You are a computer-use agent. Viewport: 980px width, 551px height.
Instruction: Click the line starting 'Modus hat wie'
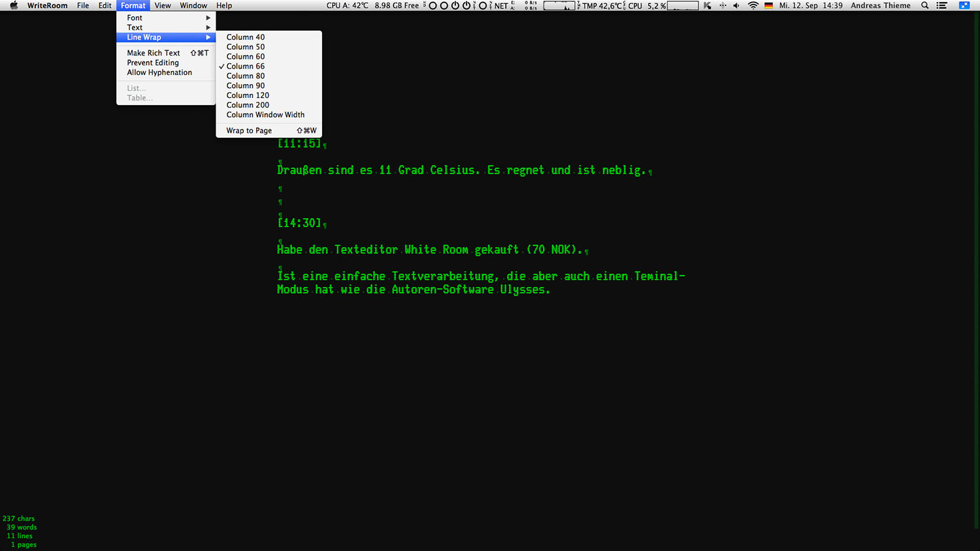tap(414, 289)
